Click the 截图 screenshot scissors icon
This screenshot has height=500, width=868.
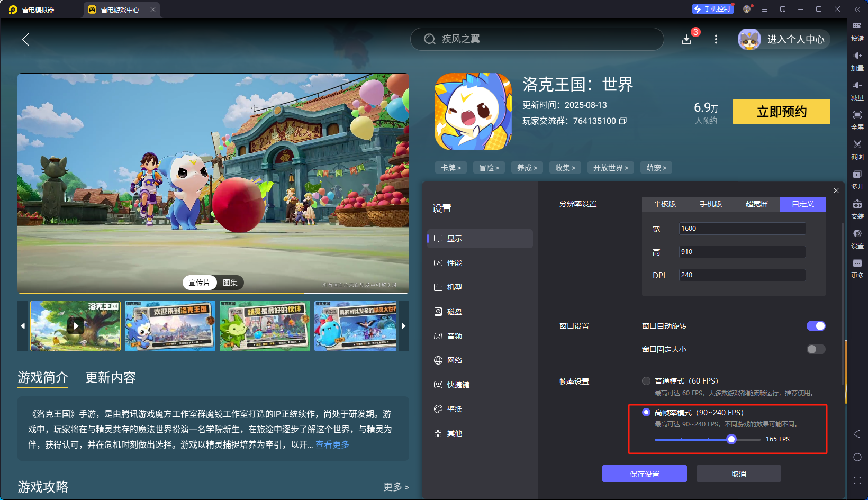(857, 144)
